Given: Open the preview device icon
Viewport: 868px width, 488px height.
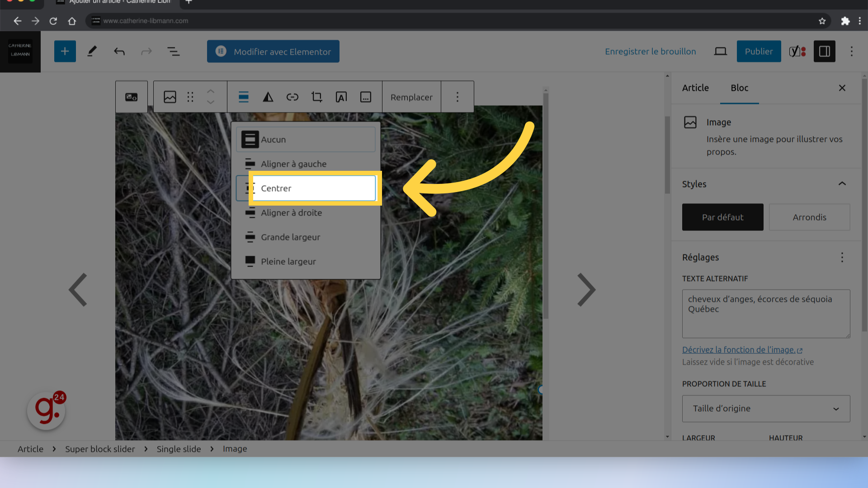Looking at the screenshot, I should 721,52.
